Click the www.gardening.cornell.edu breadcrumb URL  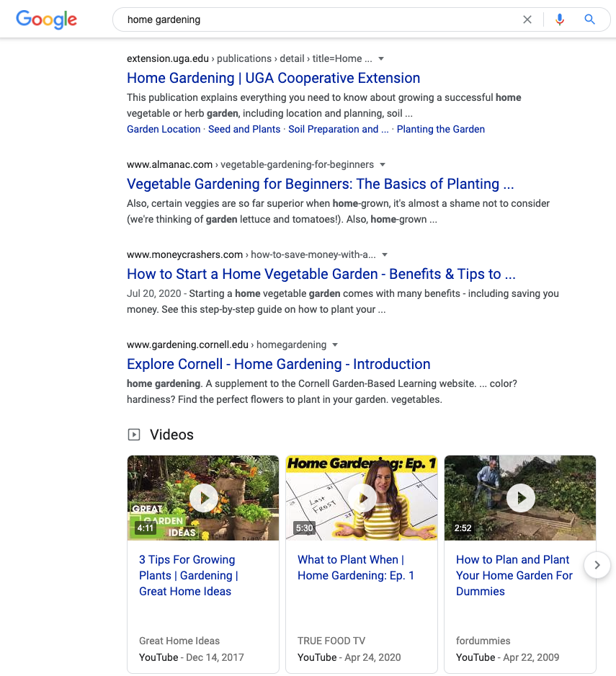click(226, 345)
